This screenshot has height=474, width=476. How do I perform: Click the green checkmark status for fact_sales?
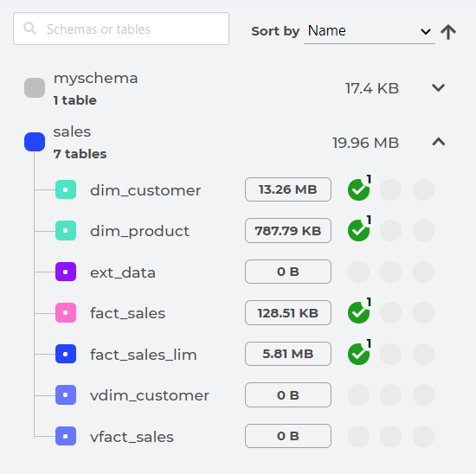[358, 312]
